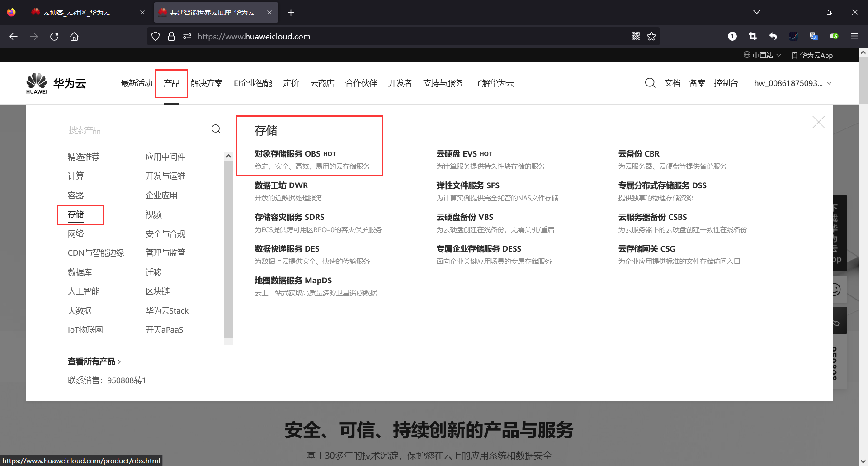
Task: Go to browser home via home icon
Action: (74, 36)
